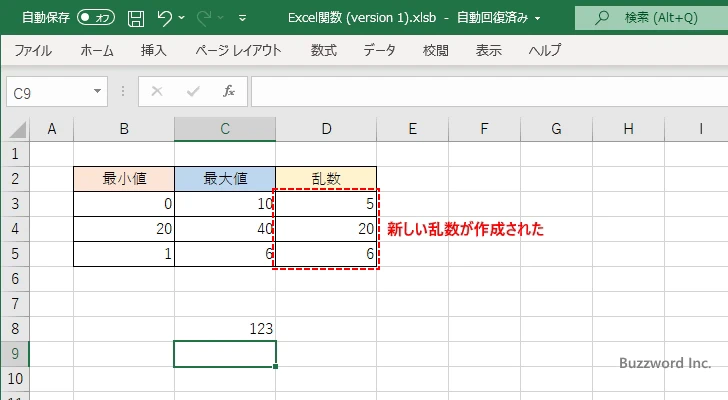Click the select-all triangle corner of sheet
The image size is (728, 400).
coord(14,129)
